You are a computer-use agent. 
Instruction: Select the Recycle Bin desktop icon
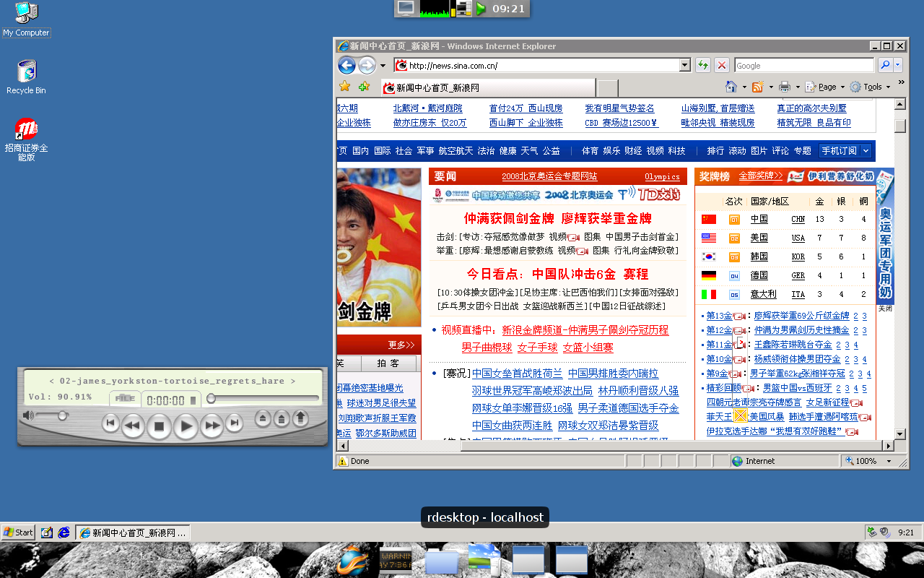[26, 77]
